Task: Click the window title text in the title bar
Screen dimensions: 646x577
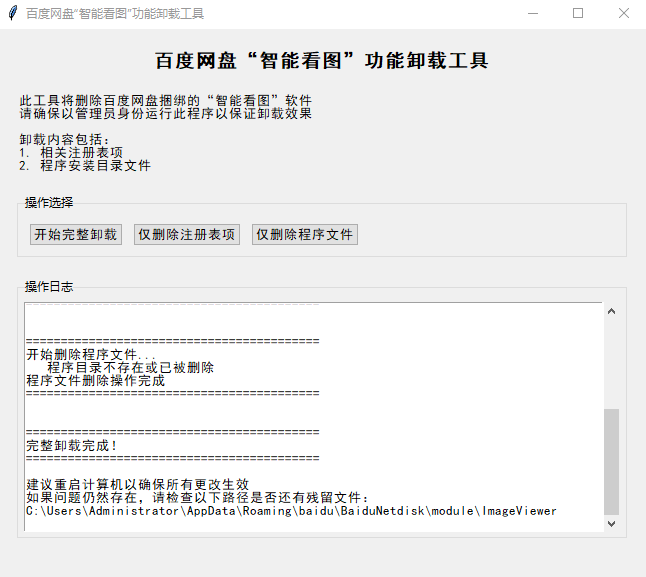Action: [115, 14]
